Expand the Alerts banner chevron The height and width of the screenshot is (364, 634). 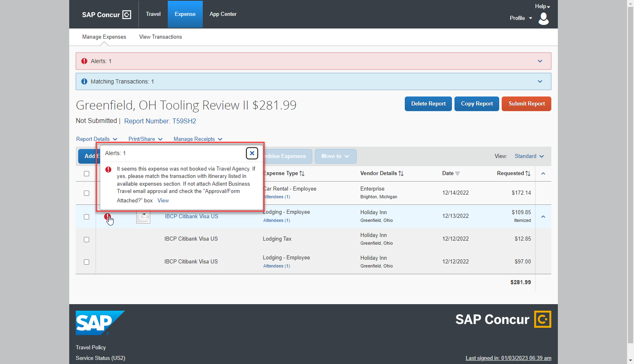[540, 61]
